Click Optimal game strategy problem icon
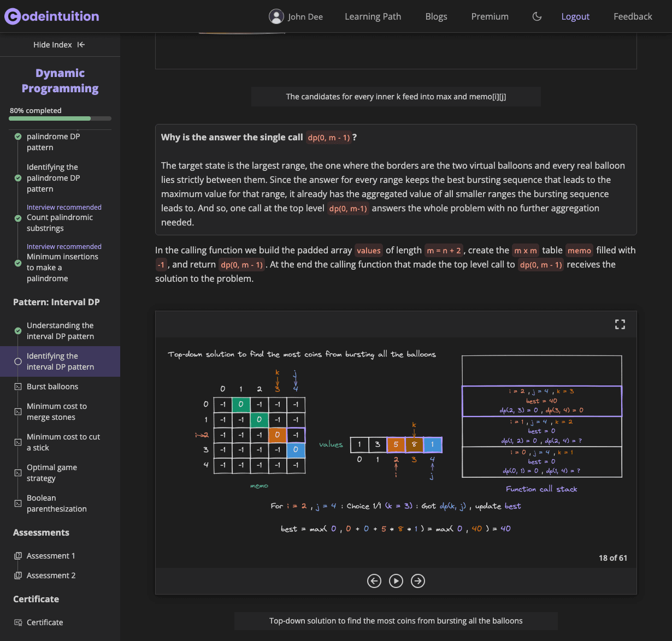 18,473
